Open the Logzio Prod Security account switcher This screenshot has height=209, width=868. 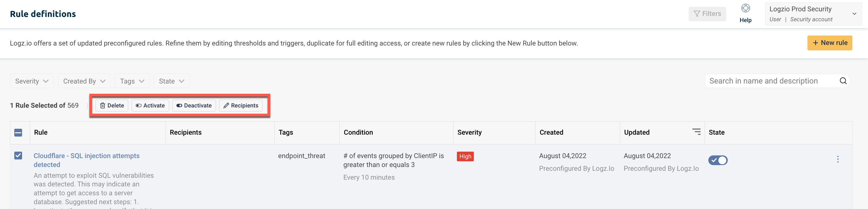pos(813,14)
